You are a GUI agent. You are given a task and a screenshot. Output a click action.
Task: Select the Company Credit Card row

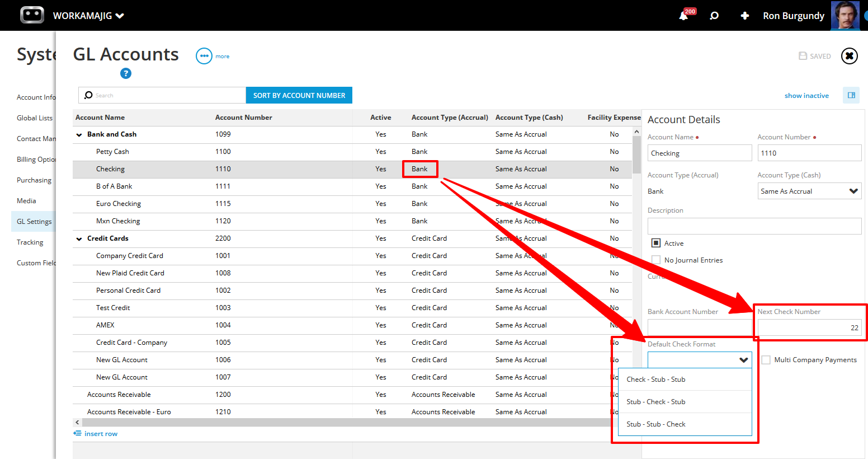point(352,256)
